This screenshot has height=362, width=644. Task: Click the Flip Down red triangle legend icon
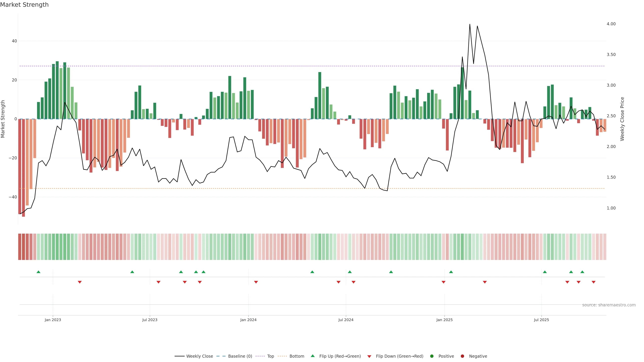point(369,356)
